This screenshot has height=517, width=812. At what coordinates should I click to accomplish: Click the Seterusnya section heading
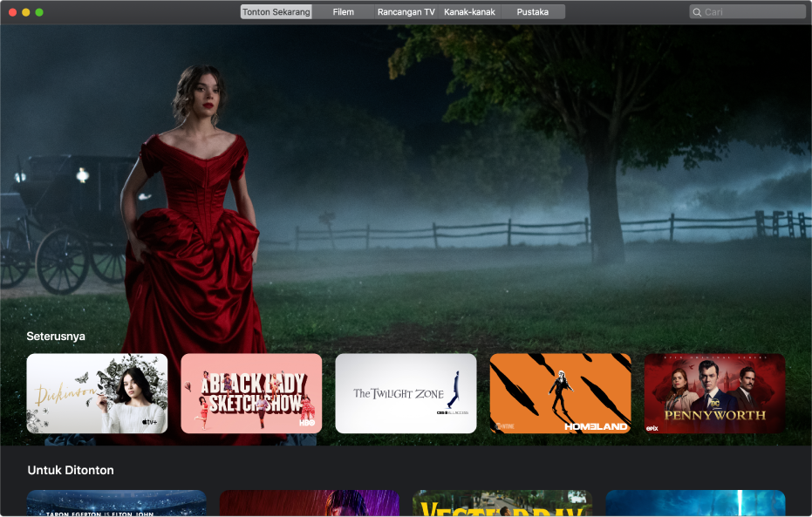point(56,337)
